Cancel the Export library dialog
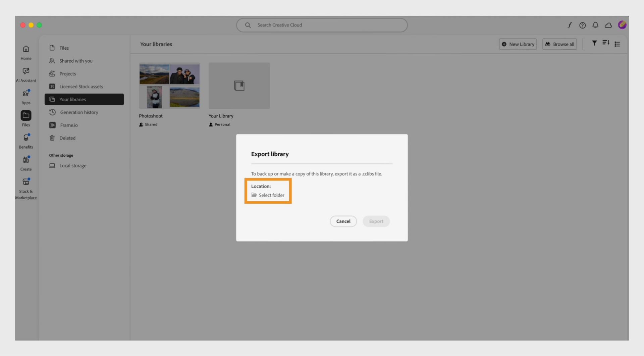The height and width of the screenshot is (356, 644). click(343, 221)
